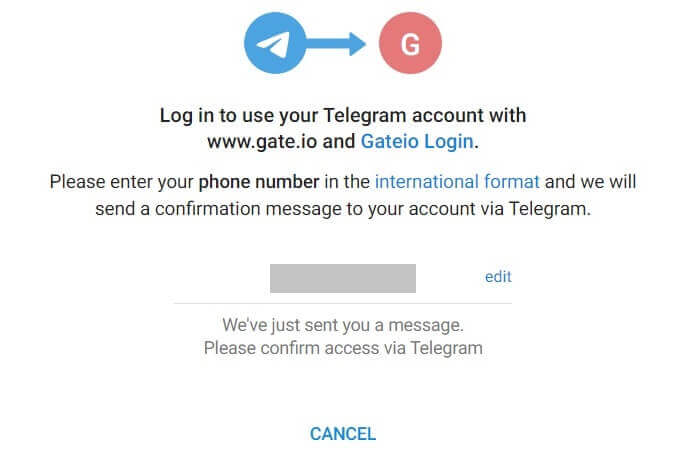The width and height of the screenshot is (679, 461).
Task: Click "We've just sent you a message" text
Action: 343,325
